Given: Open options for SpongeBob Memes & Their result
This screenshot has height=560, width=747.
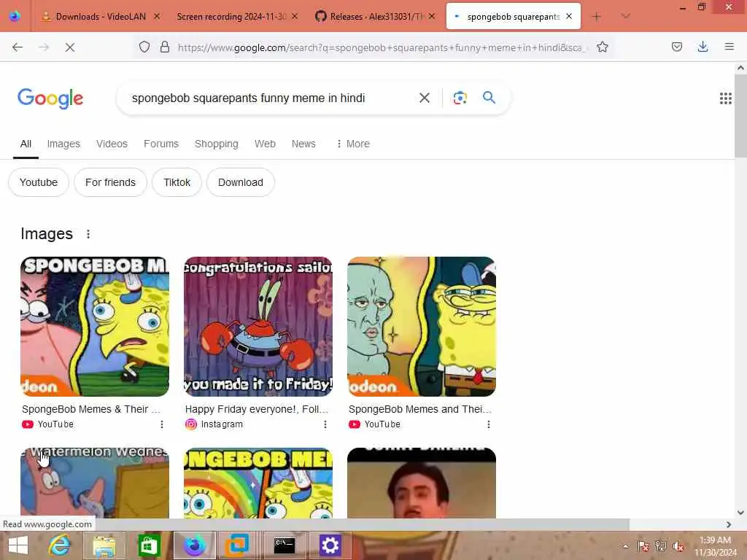Looking at the screenshot, I should coord(162,424).
